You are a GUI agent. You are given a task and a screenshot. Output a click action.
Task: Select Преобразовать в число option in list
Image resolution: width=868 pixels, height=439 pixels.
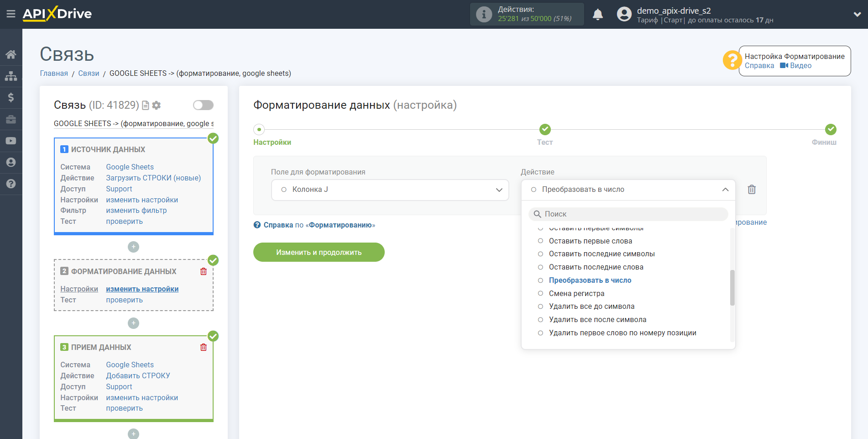coord(590,280)
